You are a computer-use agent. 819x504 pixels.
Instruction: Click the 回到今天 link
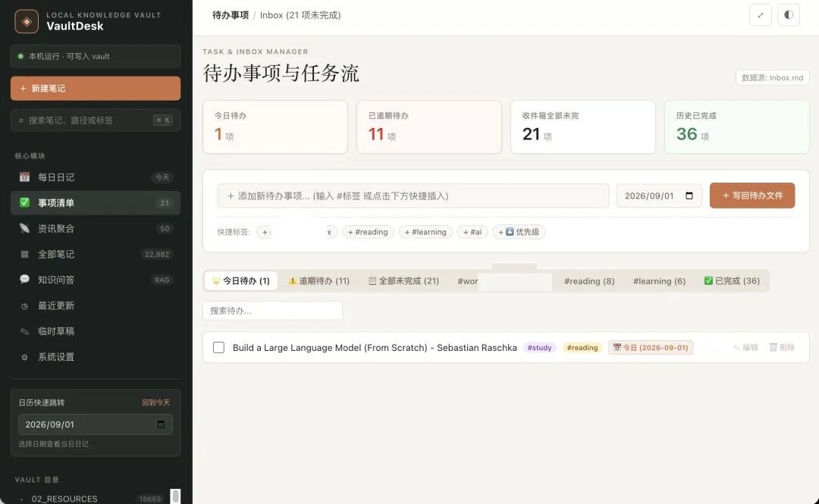pos(155,402)
